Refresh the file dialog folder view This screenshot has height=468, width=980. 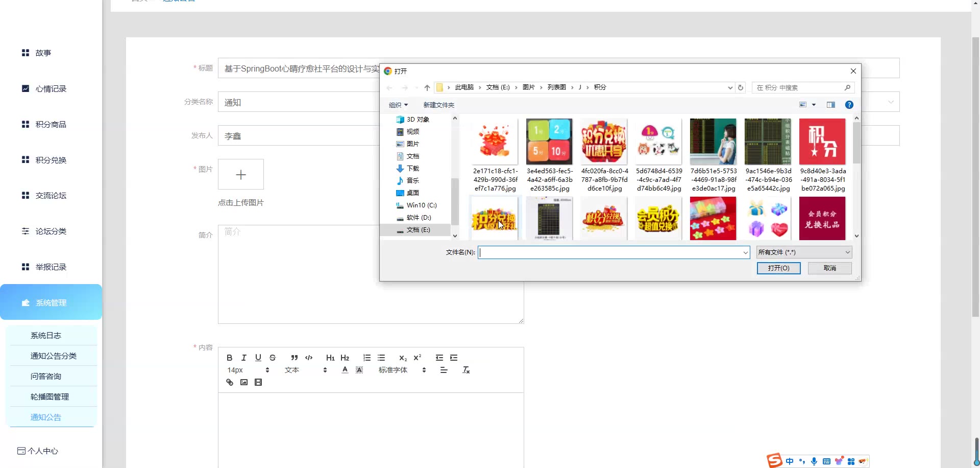(741, 87)
